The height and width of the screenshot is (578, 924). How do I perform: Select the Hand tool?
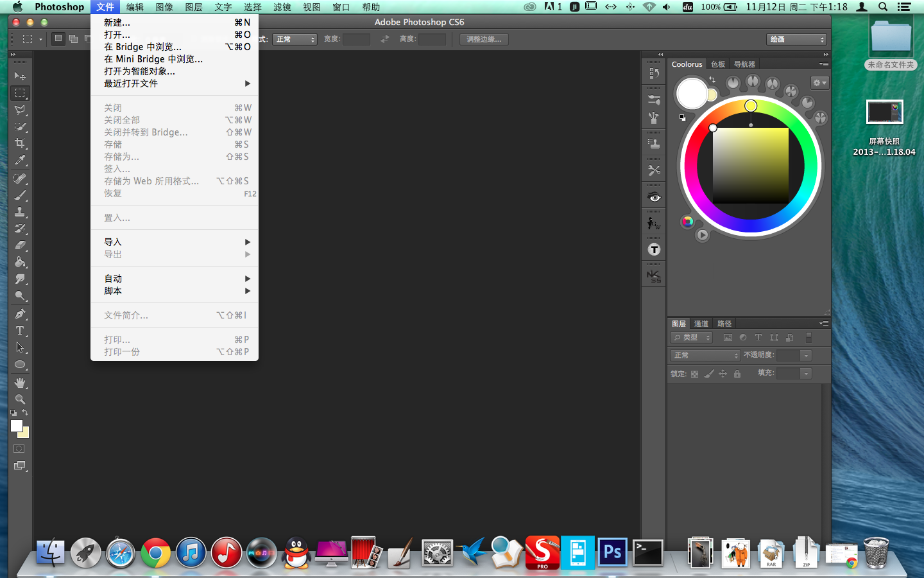pyautogui.click(x=20, y=383)
